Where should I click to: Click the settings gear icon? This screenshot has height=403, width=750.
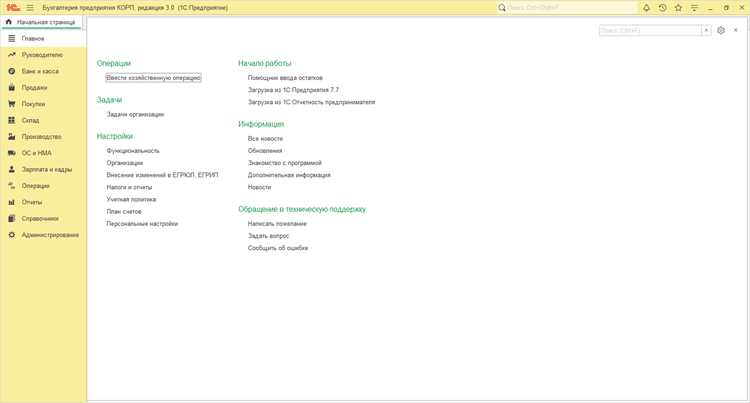(721, 30)
